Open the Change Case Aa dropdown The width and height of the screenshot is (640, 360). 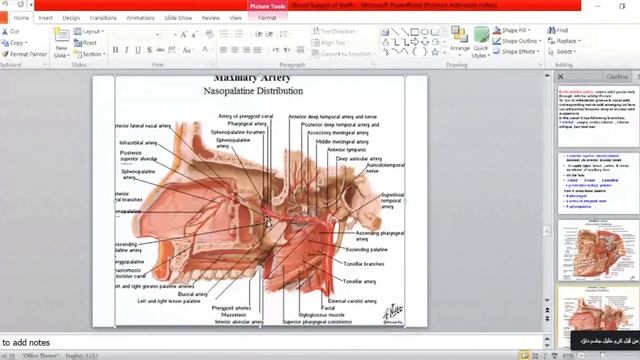point(187,50)
